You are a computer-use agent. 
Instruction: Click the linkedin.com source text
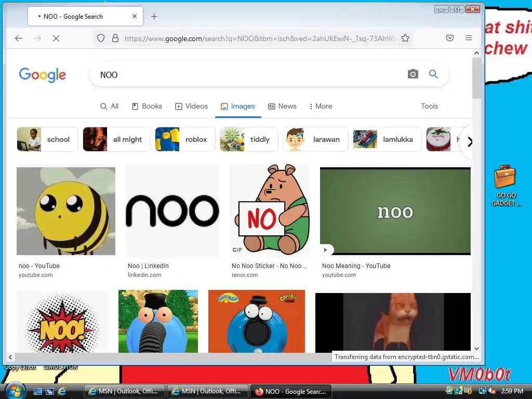point(144,275)
